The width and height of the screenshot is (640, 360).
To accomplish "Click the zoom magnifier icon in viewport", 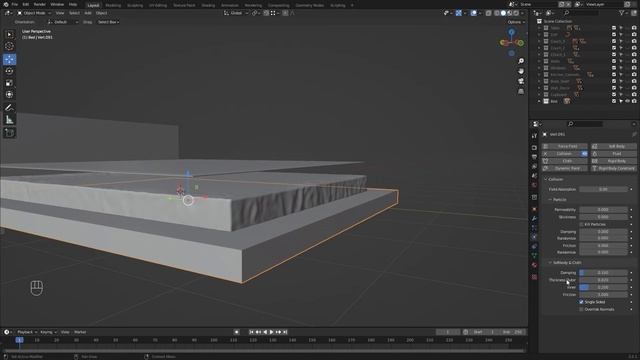I will pyautogui.click(x=521, y=61).
